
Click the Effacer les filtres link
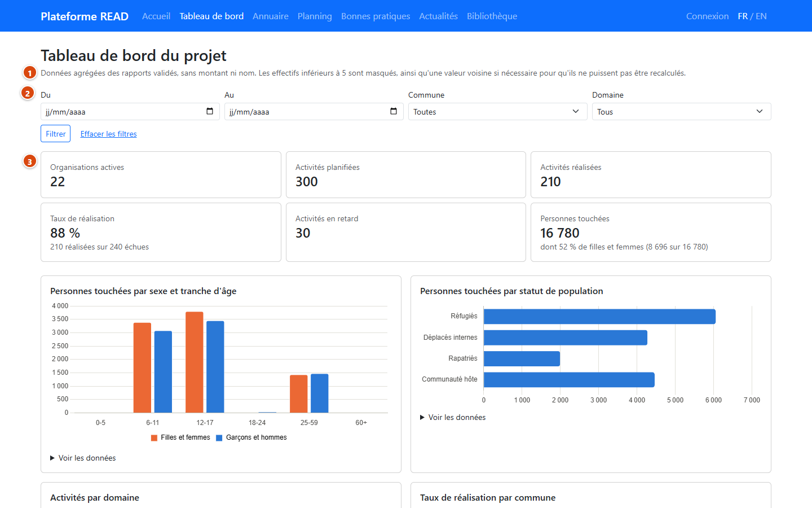pos(109,134)
